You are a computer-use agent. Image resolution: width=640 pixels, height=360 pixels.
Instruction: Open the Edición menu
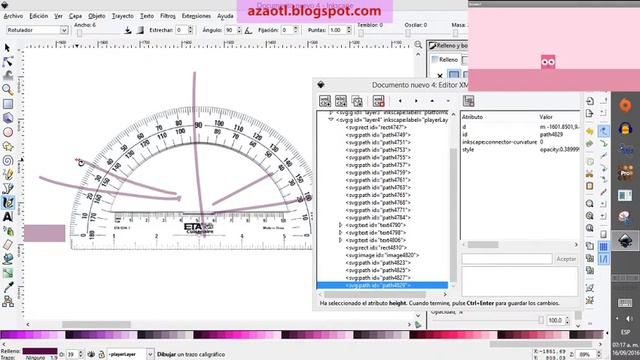click(39, 16)
